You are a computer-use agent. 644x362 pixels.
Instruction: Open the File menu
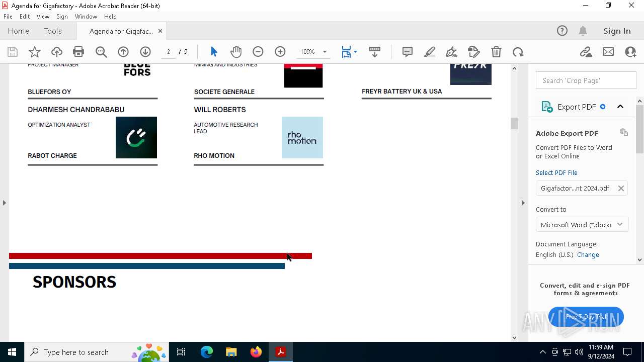click(8, 16)
